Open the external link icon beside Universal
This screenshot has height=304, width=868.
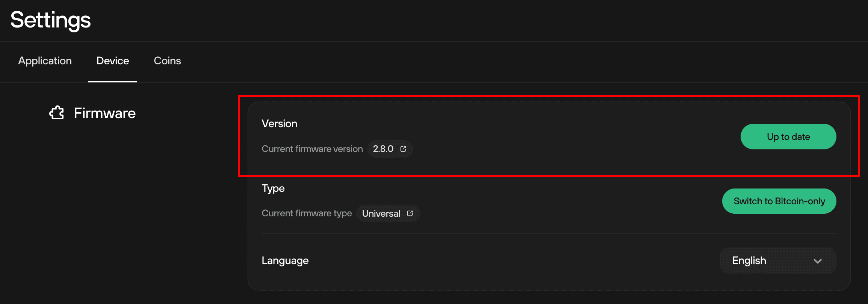410,213
